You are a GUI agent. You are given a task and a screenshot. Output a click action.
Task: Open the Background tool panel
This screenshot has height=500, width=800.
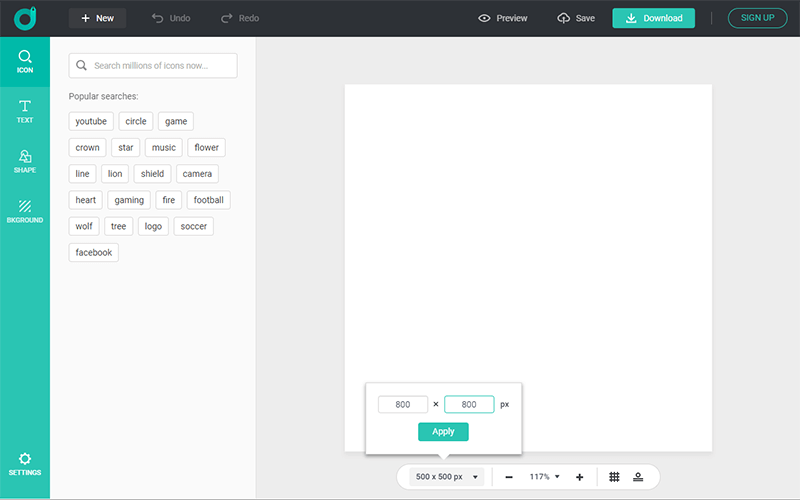click(x=25, y=211)
